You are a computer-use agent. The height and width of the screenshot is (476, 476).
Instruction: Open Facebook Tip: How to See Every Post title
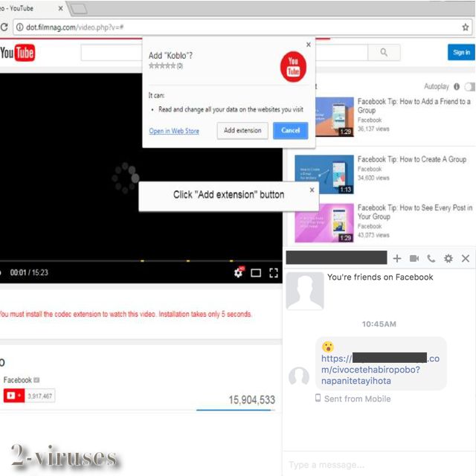pos(415,212)
